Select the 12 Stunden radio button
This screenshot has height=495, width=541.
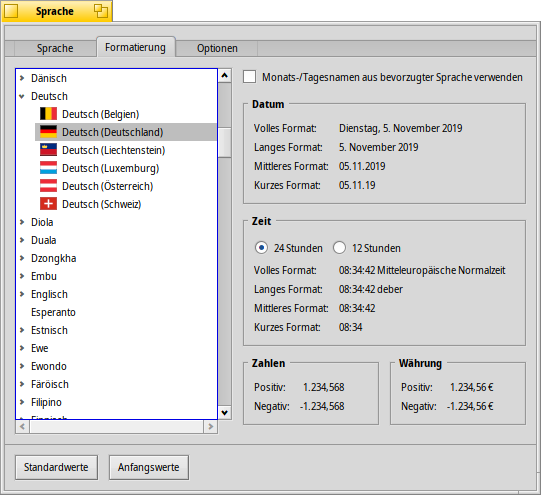tap(339, 248)
